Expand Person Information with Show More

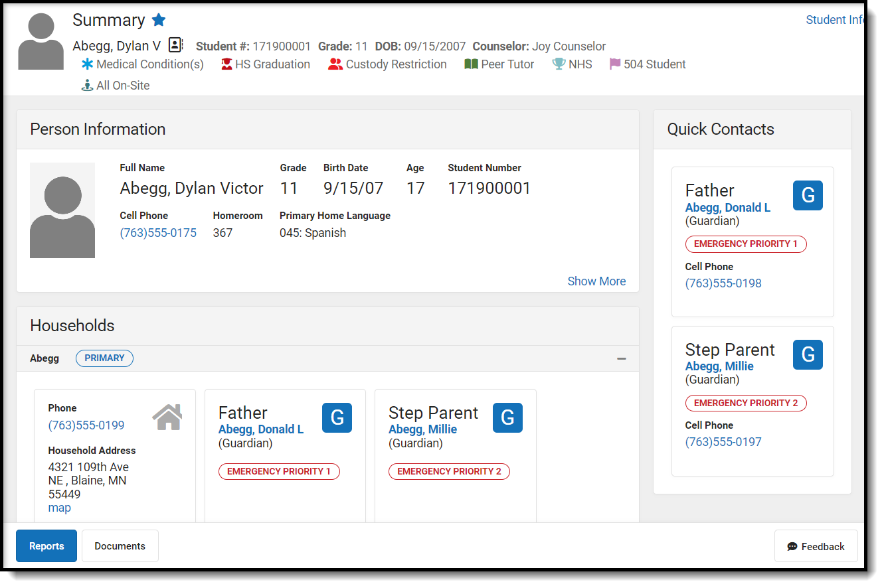pyautogui.click(x=596, y=281)
